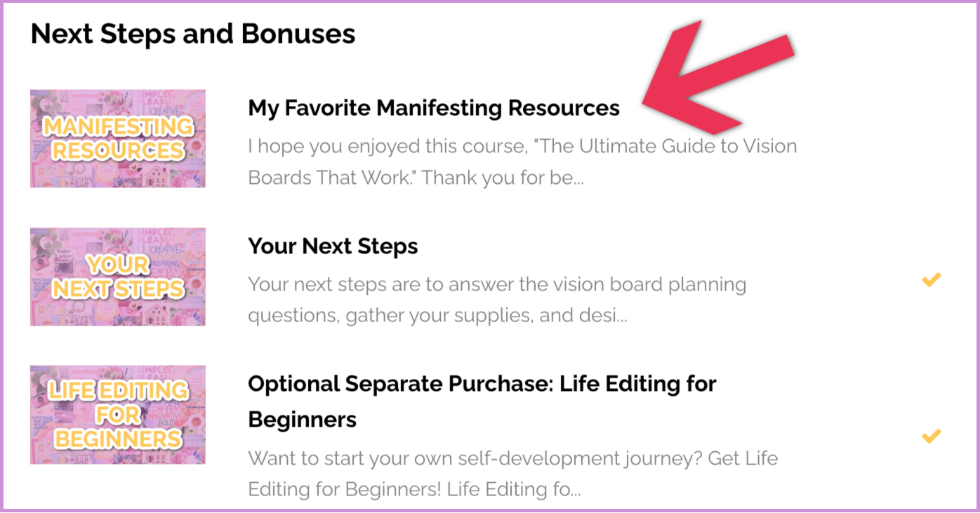Toggle the checkmark beside Life Editing for Beginners
The width and height of the screenshot is (980, 513).
[932, 436]
